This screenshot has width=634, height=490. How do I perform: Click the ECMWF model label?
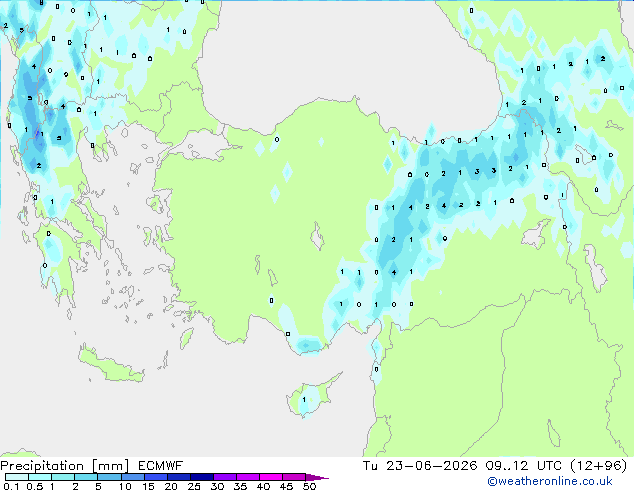[x=161, y=466]
